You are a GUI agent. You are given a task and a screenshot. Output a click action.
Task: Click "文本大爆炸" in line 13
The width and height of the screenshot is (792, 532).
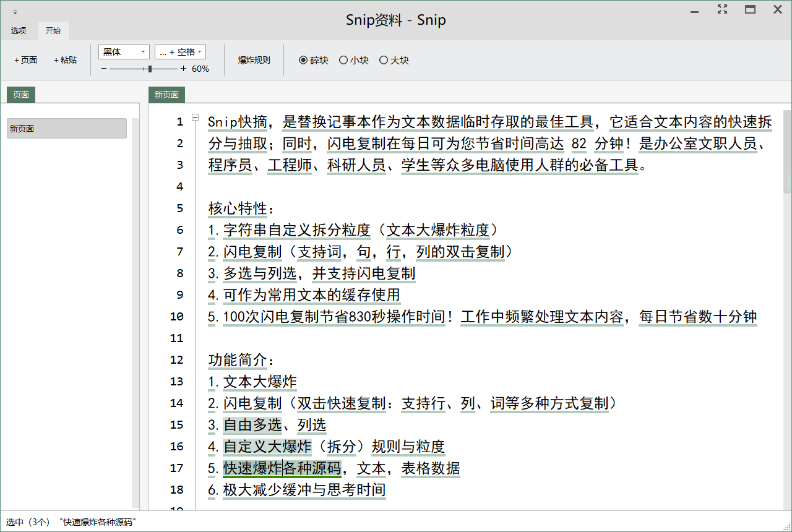click(x=260, y=382)
